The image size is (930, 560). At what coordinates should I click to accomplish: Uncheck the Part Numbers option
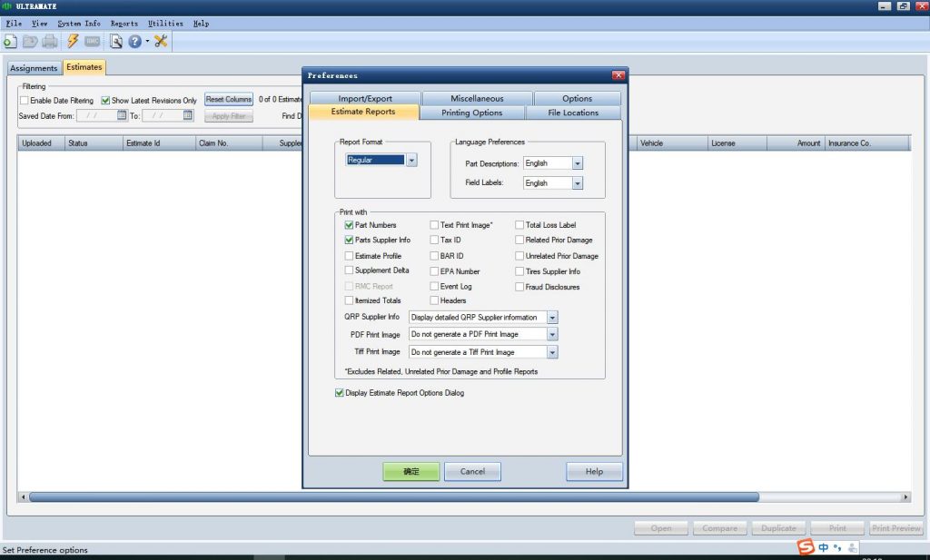[x=348, y=225]
